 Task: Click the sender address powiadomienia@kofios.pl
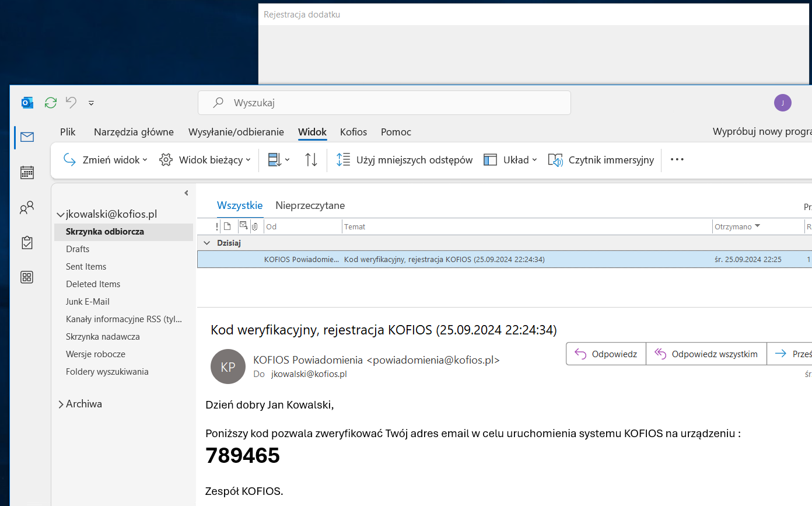pos(433,360)
